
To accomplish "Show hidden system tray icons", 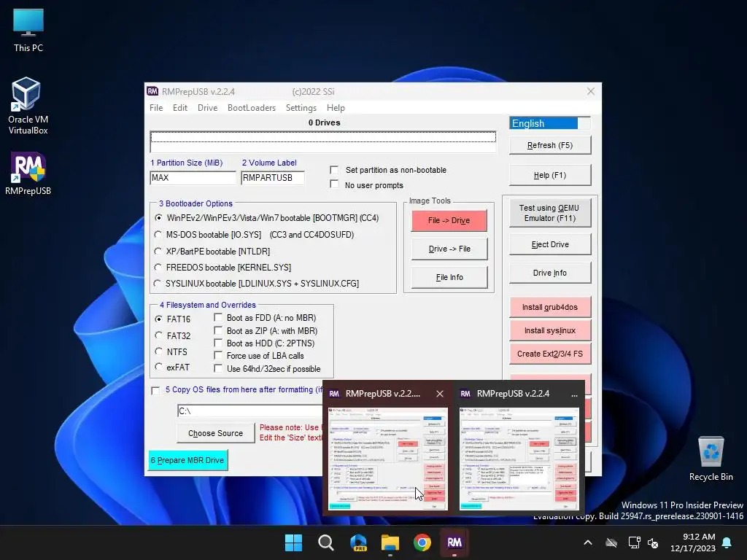I will [x=588, y=542].
